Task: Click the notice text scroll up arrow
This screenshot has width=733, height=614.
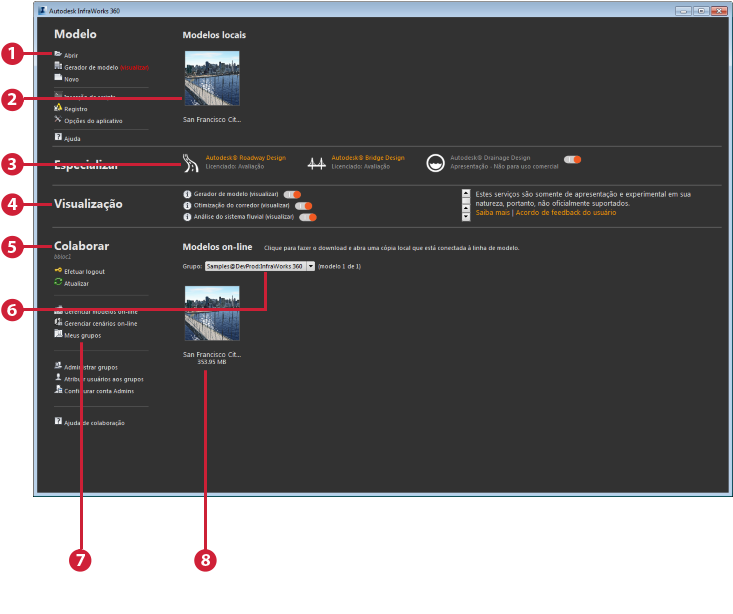Action: click(466, 193)
